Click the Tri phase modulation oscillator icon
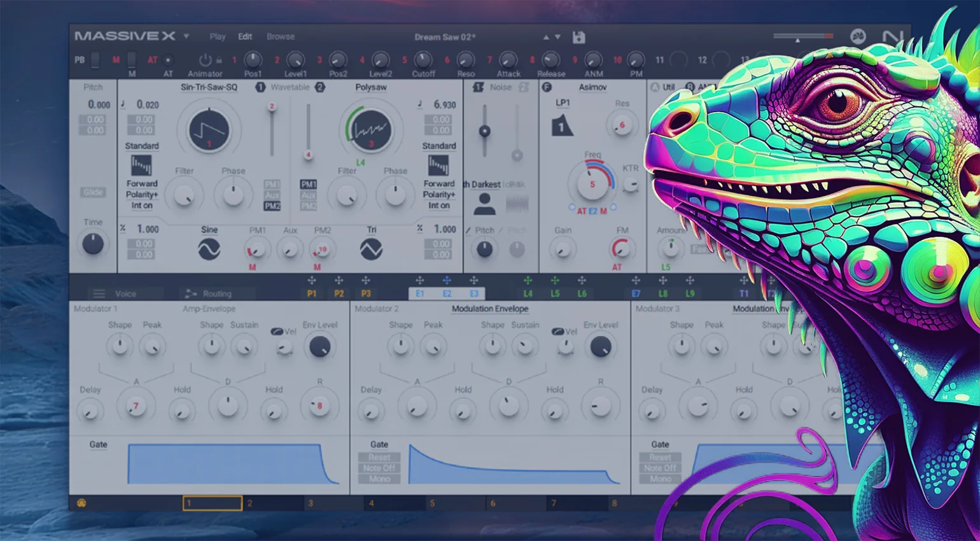The image size is (980, 541). click(371, 249)
